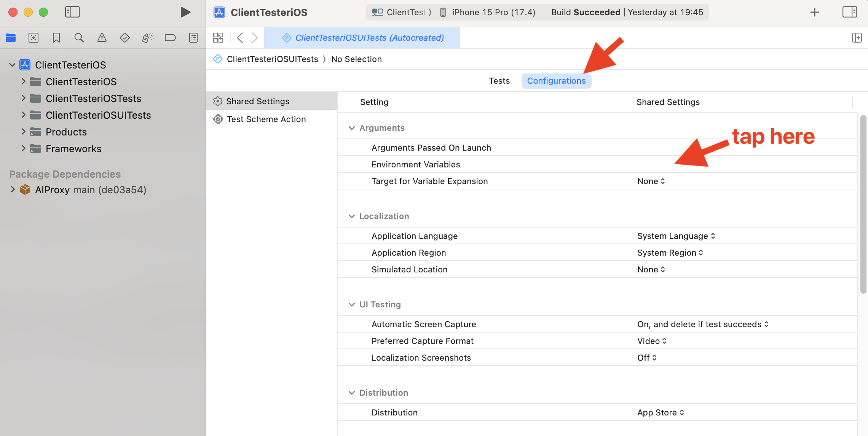Go forward in editor history
This screenshot has width=868, height=436.
(x=255, y=38)
